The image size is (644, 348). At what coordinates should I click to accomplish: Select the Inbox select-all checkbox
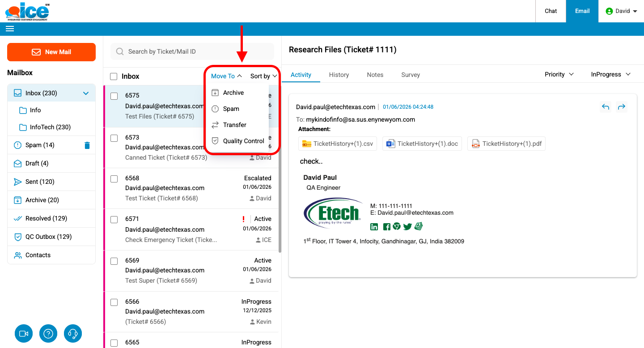(x=114, y=76)
